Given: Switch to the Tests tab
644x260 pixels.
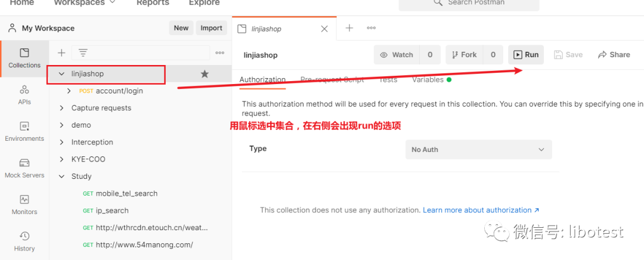Looking at the screenshot, I should coord(388,80).
